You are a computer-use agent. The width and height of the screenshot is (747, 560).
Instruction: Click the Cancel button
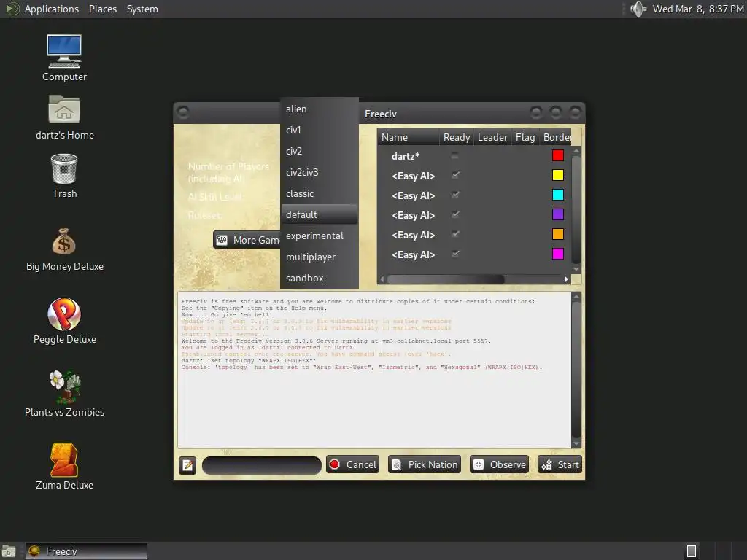click(352, 464)
